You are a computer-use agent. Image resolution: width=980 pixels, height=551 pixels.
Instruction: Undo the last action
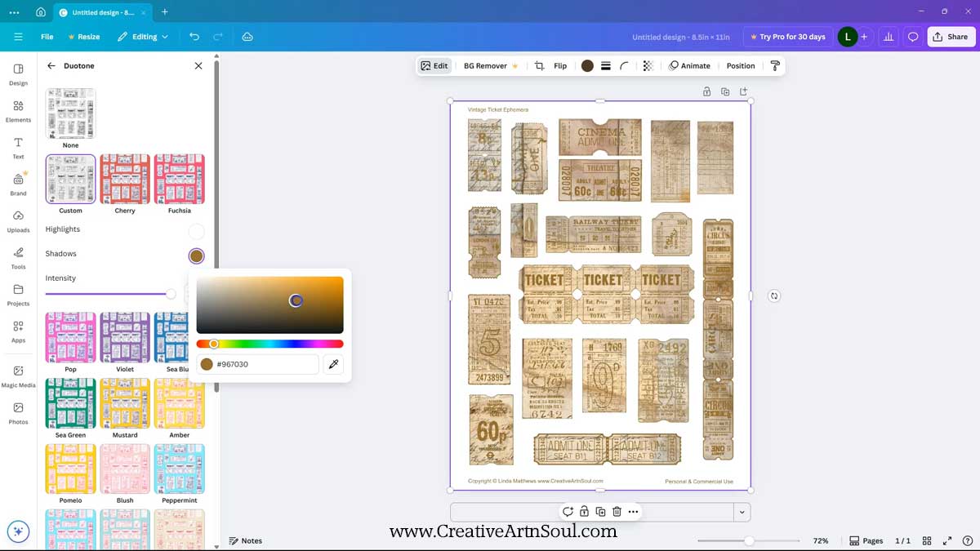point(194,37)
